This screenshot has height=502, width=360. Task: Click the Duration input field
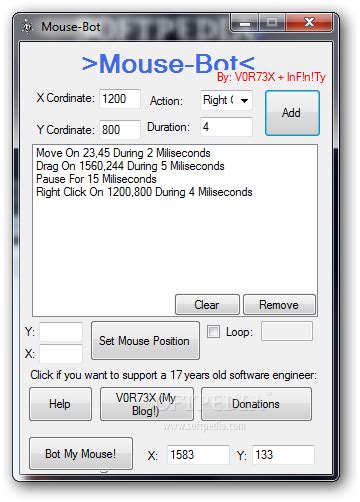(x=226, y=127)
